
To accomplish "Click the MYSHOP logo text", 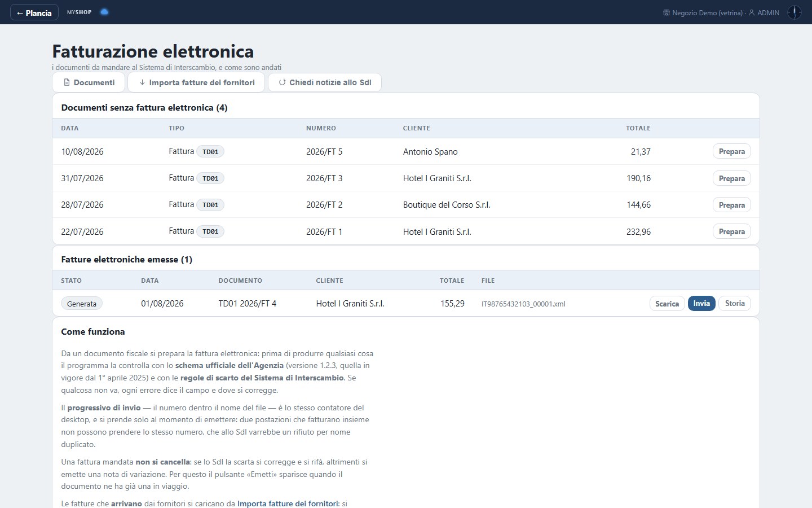I will (79, 12).
